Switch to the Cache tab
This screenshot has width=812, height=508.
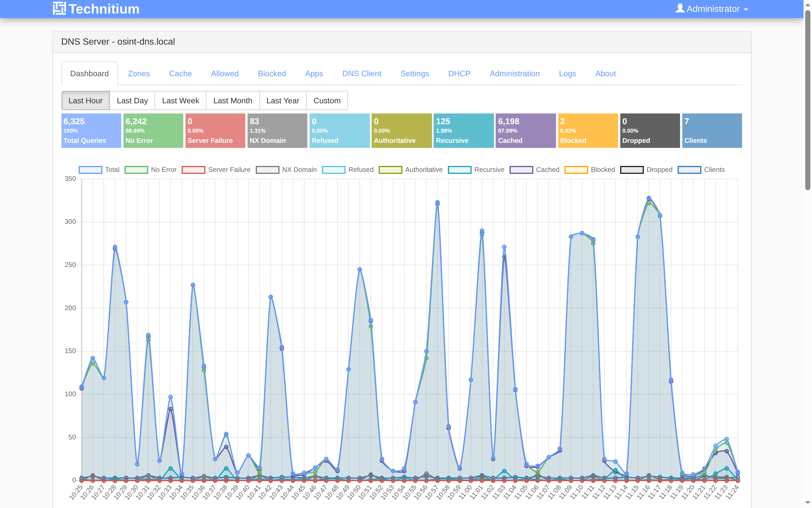[x=180, y=74]
